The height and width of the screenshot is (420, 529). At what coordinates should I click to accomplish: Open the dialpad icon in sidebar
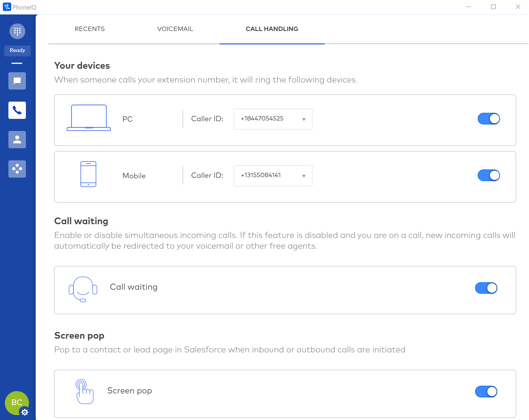click(17, 31)
